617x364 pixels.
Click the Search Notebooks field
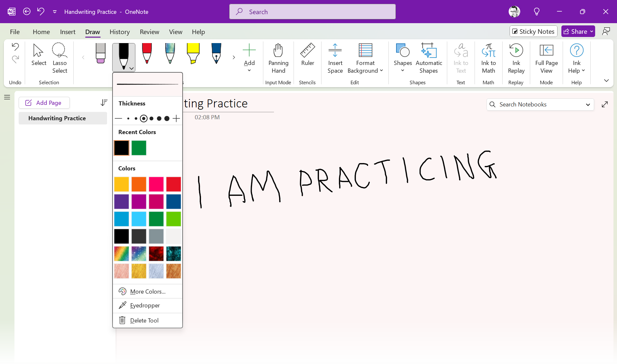(x=540, y=105)
